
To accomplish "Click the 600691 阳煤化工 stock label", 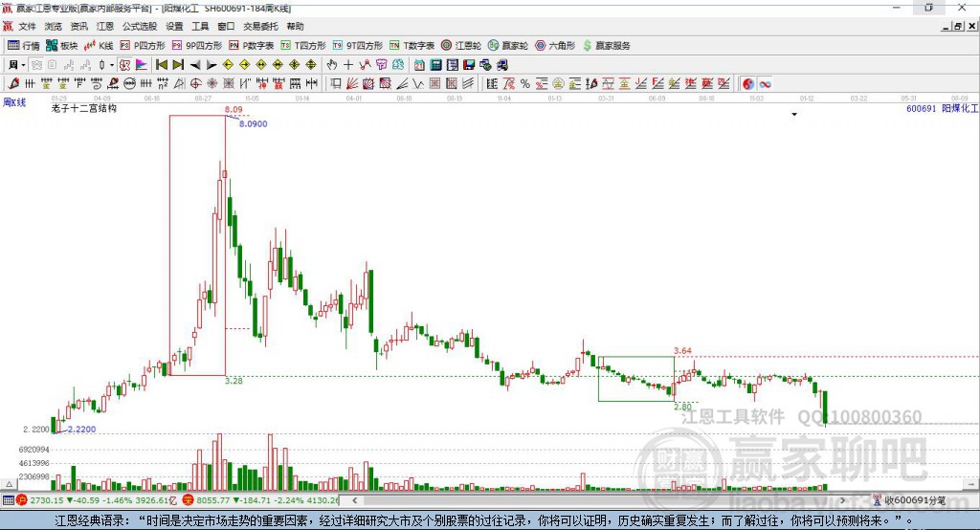I will [942, 108].
